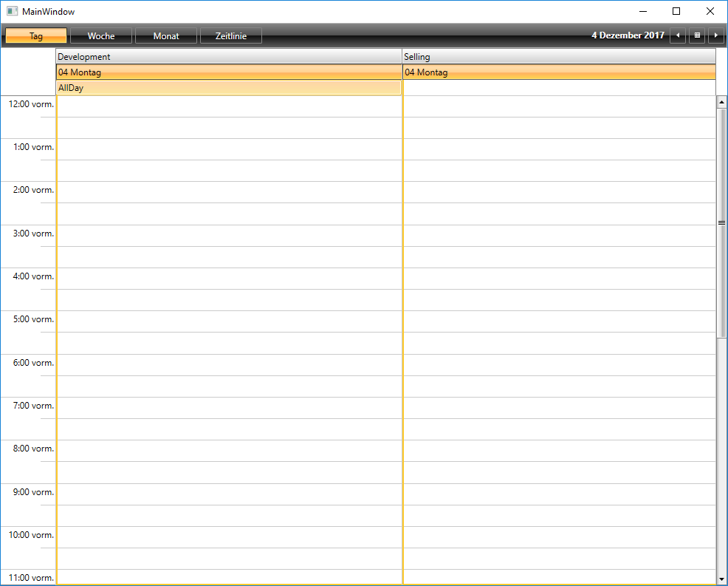The height and width of the screenshot is (586, 728).
Task: Click the vertical scrollbar thumb
Action: coord(721,223)
